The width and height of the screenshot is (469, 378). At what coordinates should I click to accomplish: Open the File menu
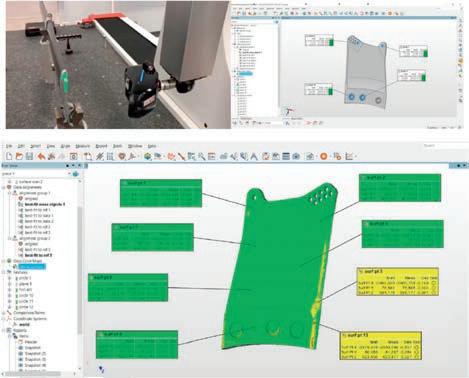[9, 146]
